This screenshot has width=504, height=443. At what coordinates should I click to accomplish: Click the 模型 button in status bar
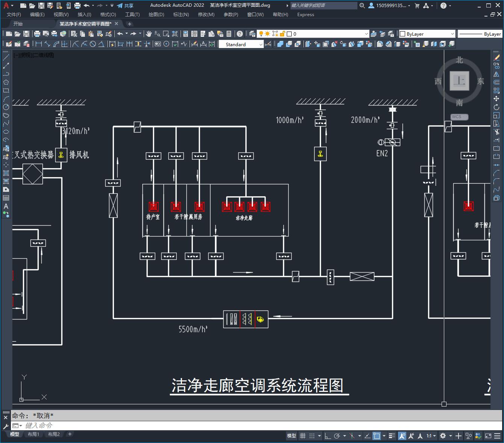pyautogui.click(x=292, y=436)
